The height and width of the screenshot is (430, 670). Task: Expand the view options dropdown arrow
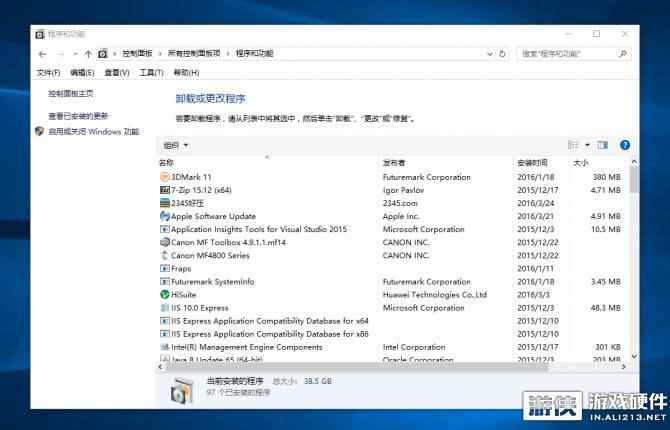(588, 145)
